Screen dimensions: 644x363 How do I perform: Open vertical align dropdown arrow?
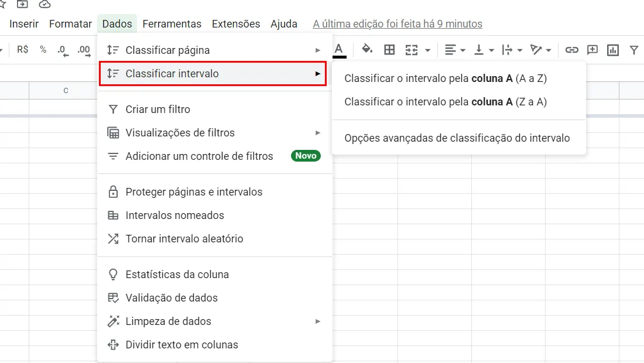point(491,50)
